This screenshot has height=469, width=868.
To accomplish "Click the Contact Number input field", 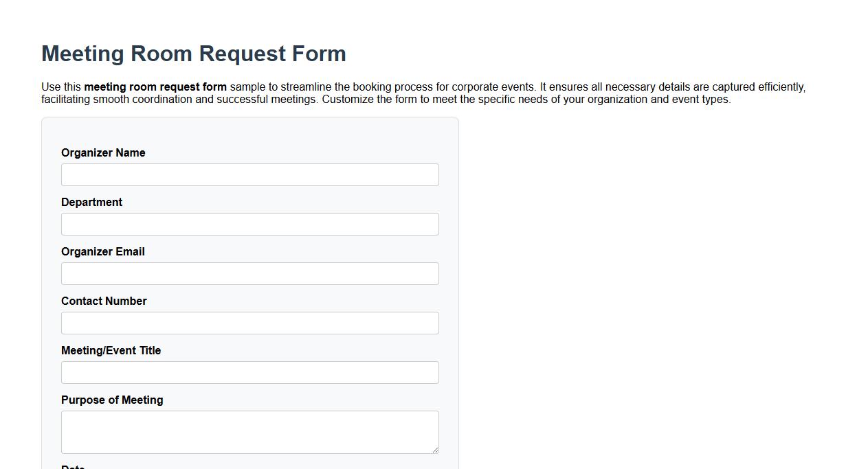I will pyautogui.click(x=249, y=323).
